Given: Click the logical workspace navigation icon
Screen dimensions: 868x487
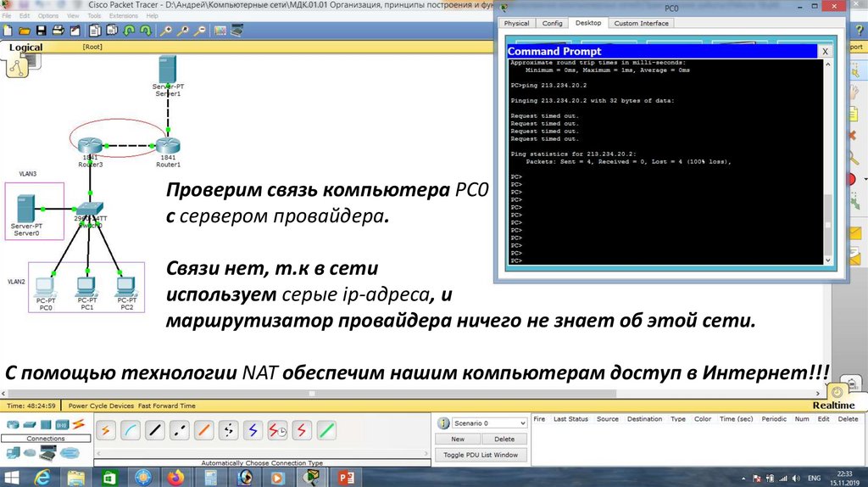Looking at the screenshot, I should coord(17,66).
